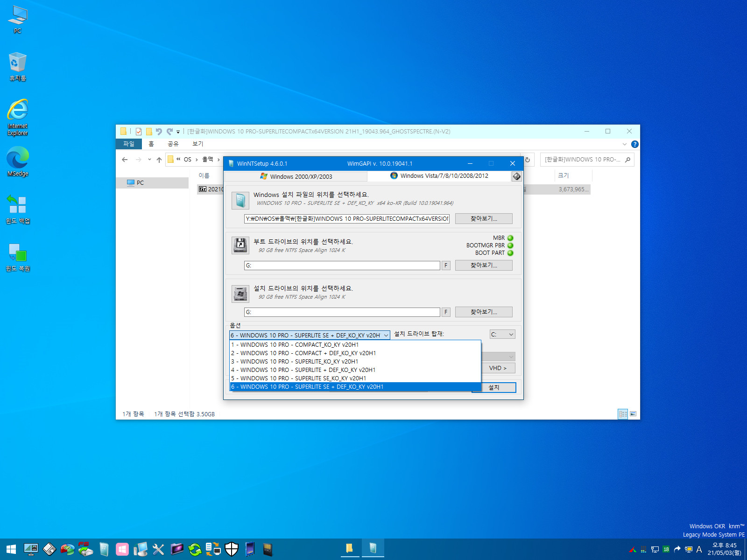Open the 윈도 백업 desktop shortcut

click(18, 209)
